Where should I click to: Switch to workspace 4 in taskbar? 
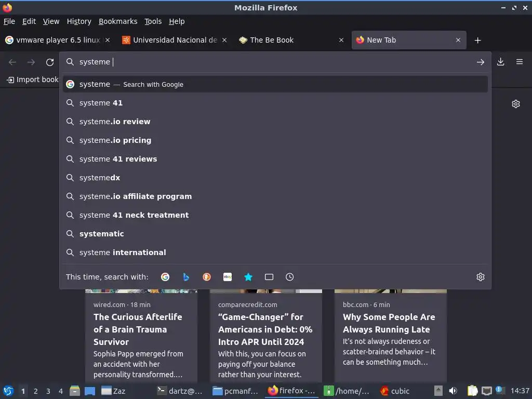coord(61,391)
